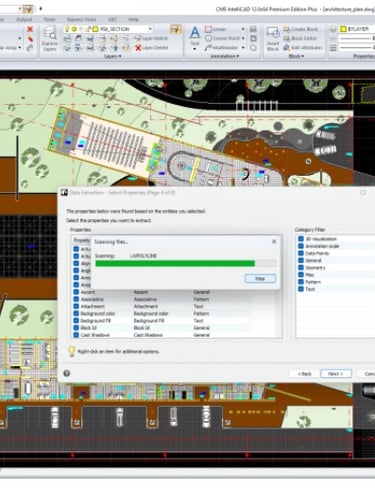375x488 pixels.
Task: Open the Help ribbon tab
Action: [x=133, y=20]
